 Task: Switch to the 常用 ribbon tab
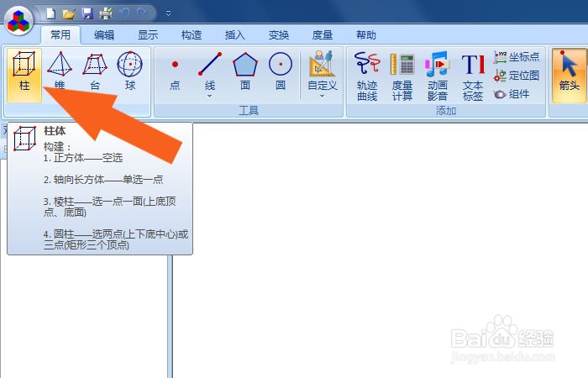click(60, 35)
